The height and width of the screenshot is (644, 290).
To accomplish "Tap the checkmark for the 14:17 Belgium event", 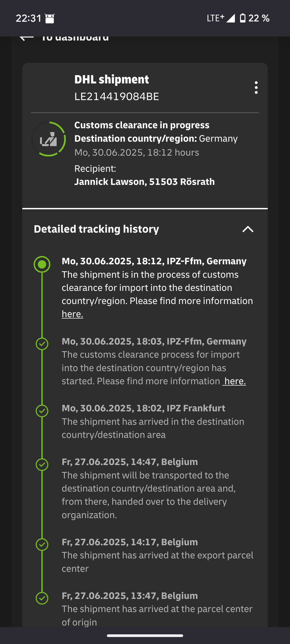I will point(42,544).
